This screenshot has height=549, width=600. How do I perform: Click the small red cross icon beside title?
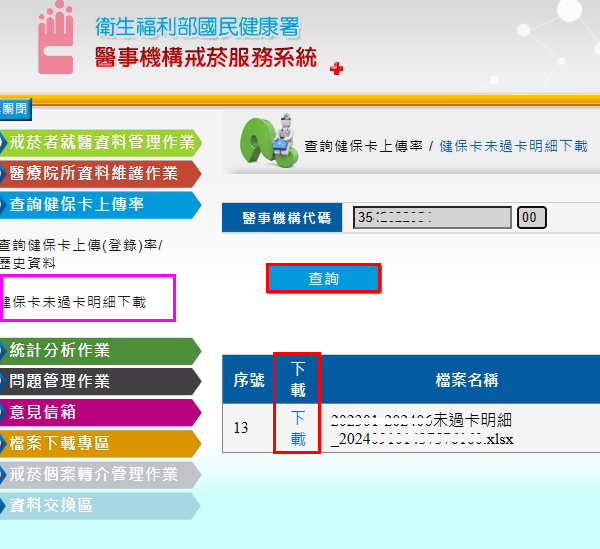coord(336,68)
